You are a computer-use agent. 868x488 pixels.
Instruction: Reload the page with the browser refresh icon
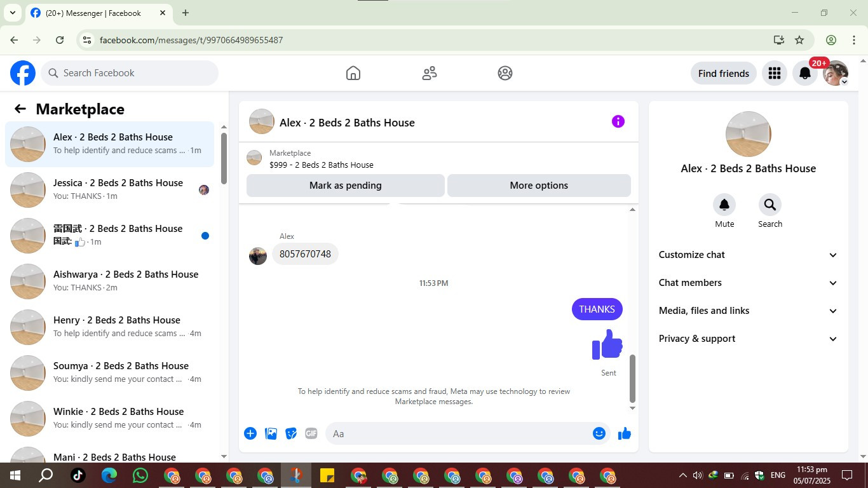[x=60, y=40]
